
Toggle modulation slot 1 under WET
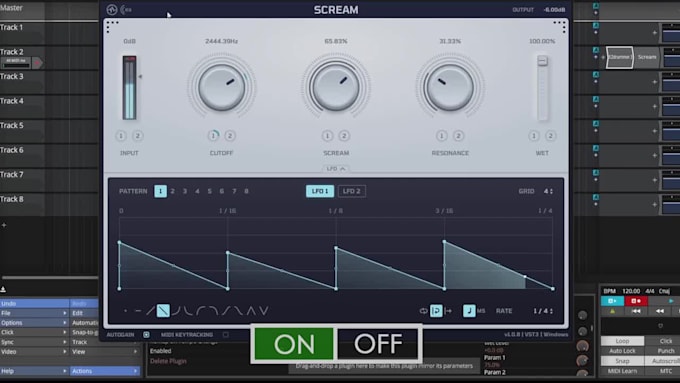click(534, 136)
